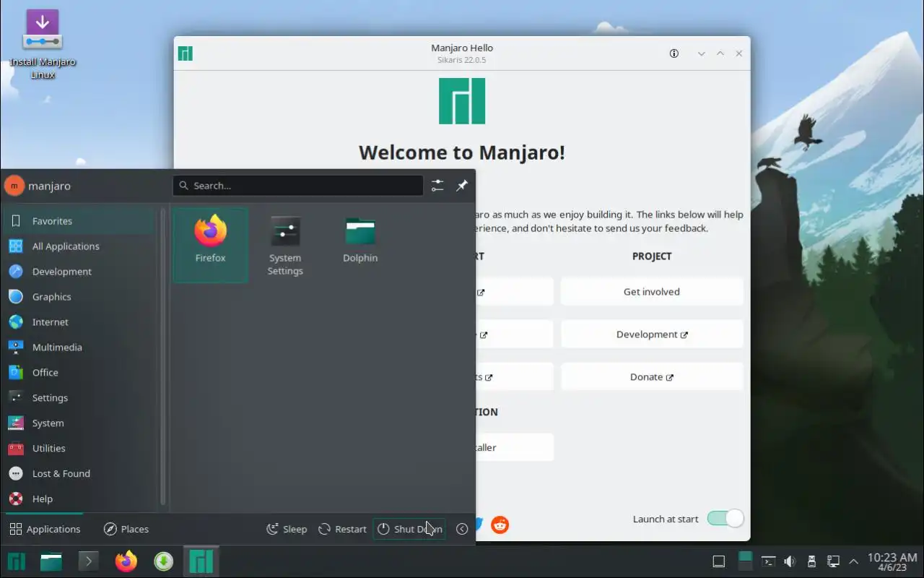Image resolution: width=924 pixels, height=578 pixels.
Task: Open the System category
Action: (x=78, y=423)
